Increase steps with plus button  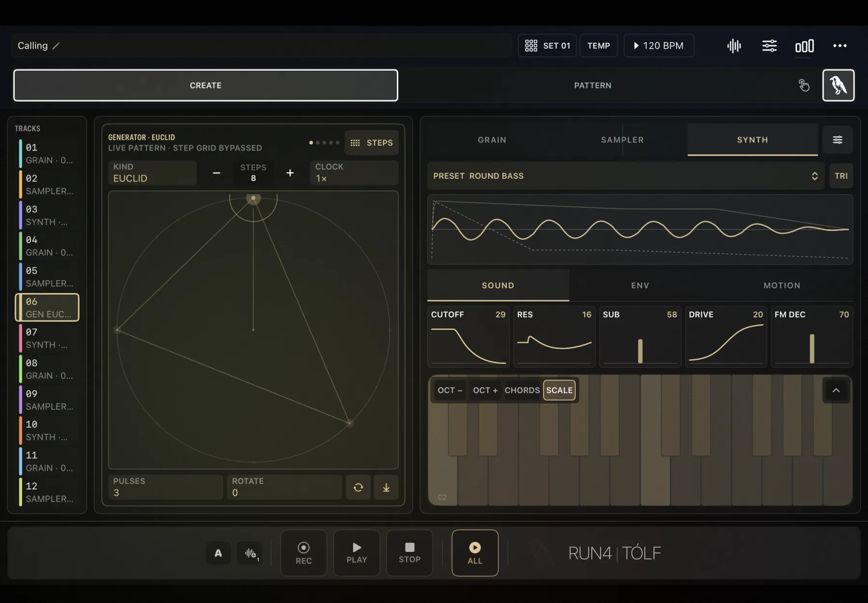point(290,173)
